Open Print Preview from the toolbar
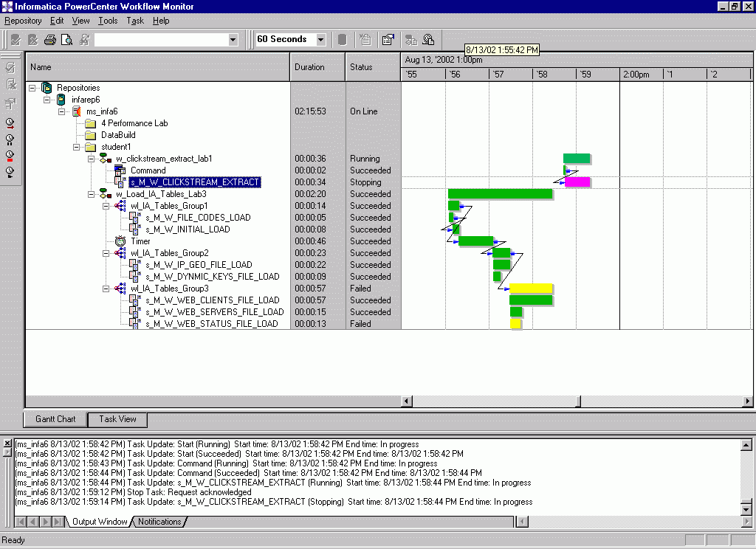Screen dimensions: 756x549 (67, 40)
